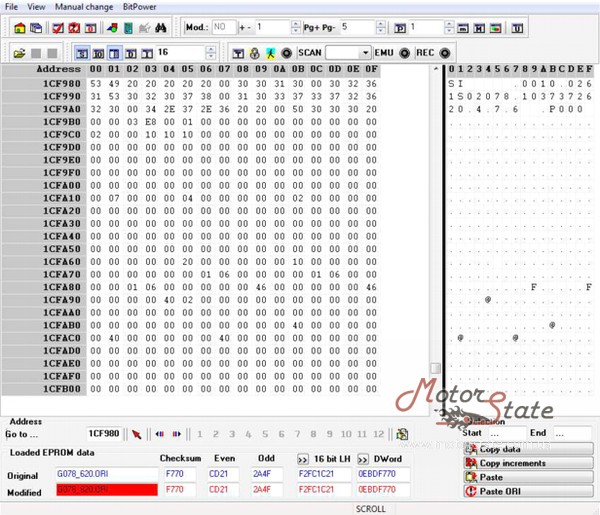600x515 pixels.
Task: Select the fourth display mode icon
Action: point(131,54)
